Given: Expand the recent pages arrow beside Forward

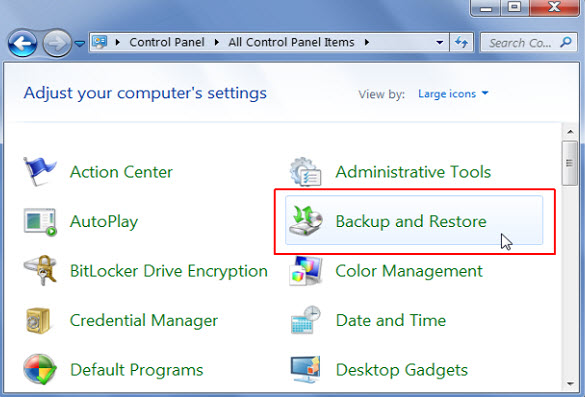Looking at the screenshot, I should [79, 44].
